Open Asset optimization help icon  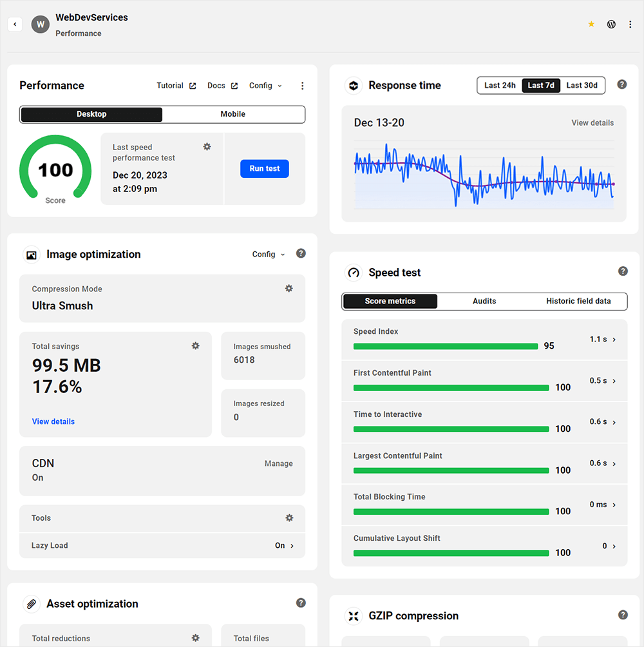click(x=301, y=603)
